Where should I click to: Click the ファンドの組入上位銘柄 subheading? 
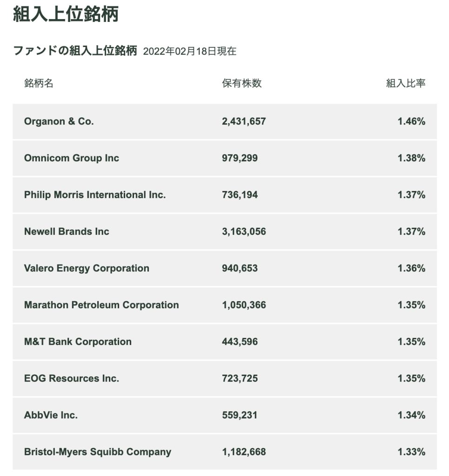(x=75, y=51)
